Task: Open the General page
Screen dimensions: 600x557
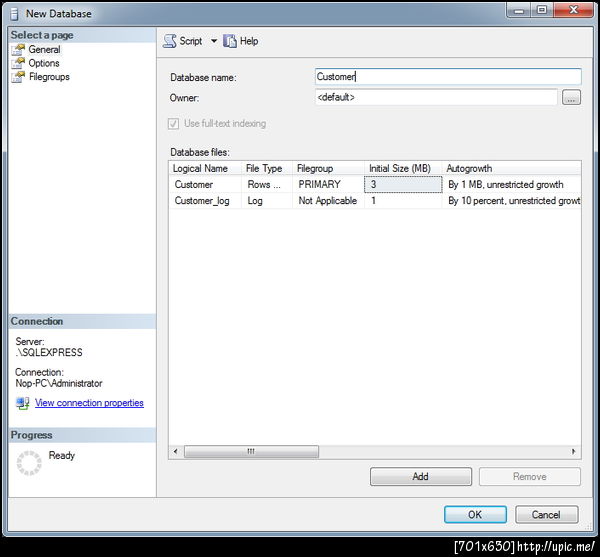Action: tap(44, 49)
